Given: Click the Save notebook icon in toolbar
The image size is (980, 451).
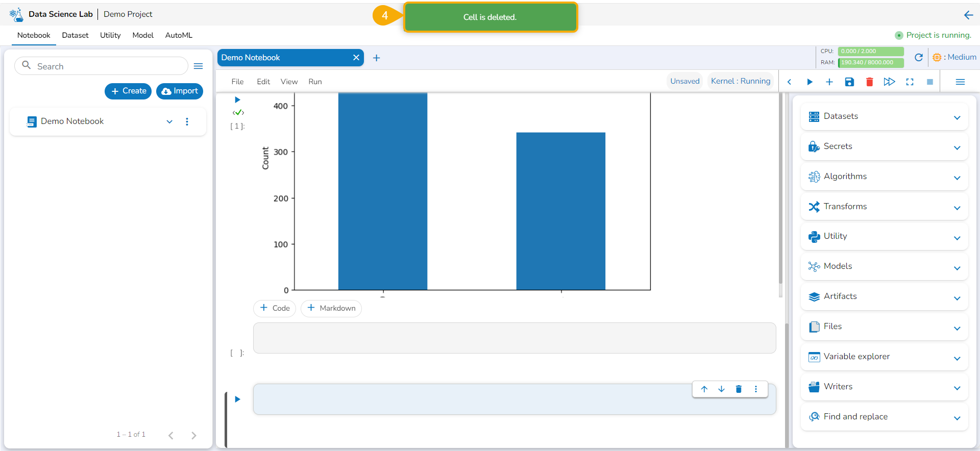Looking at the screenshot, I should [849, 82].
